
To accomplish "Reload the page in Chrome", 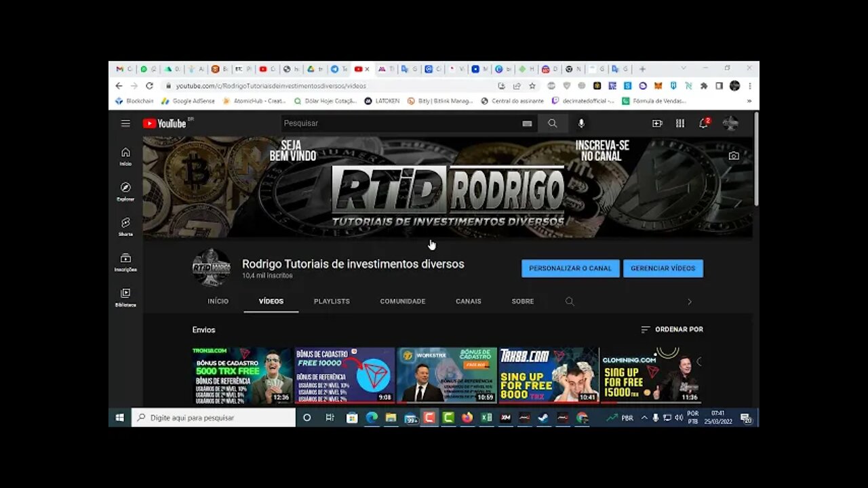I will click(149, 86).
